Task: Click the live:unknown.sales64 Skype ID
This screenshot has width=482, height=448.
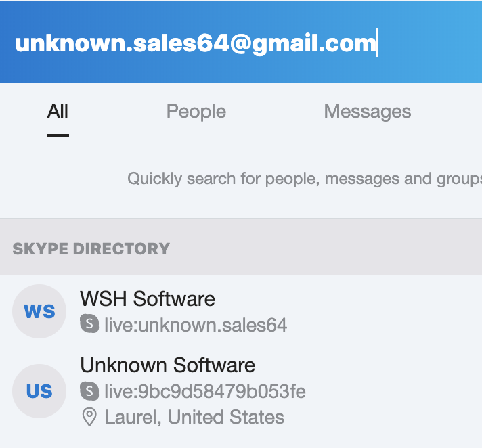Action: (196, 326)
